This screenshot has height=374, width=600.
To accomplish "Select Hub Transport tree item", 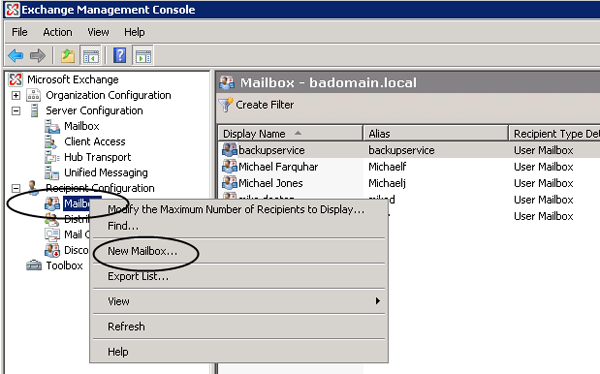I will pos(98,157).
